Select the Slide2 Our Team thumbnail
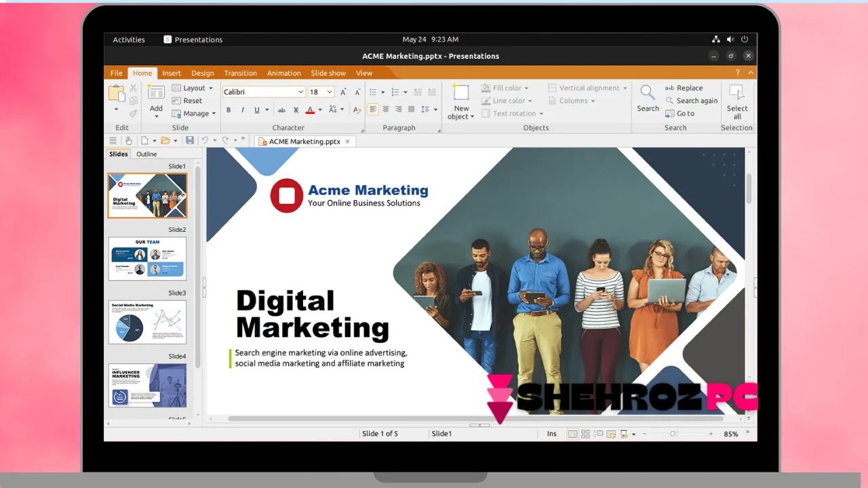 click(147, 258)
